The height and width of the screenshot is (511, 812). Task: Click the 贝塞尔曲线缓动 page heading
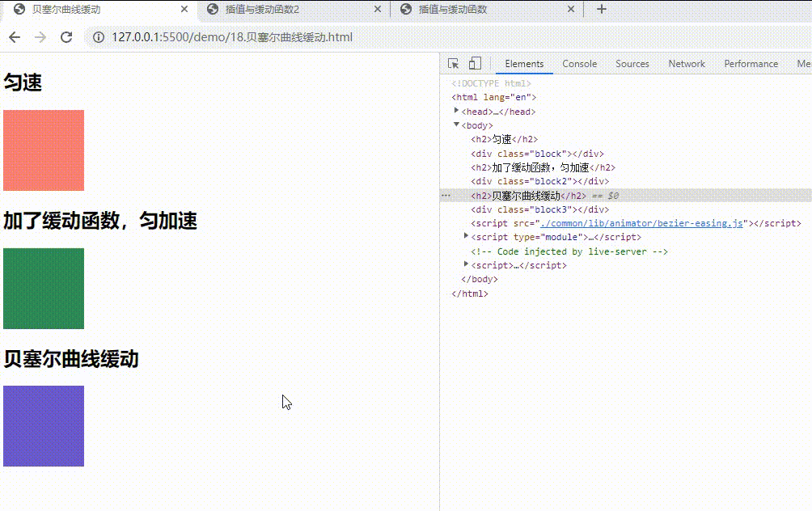click(x=71, y=359)
